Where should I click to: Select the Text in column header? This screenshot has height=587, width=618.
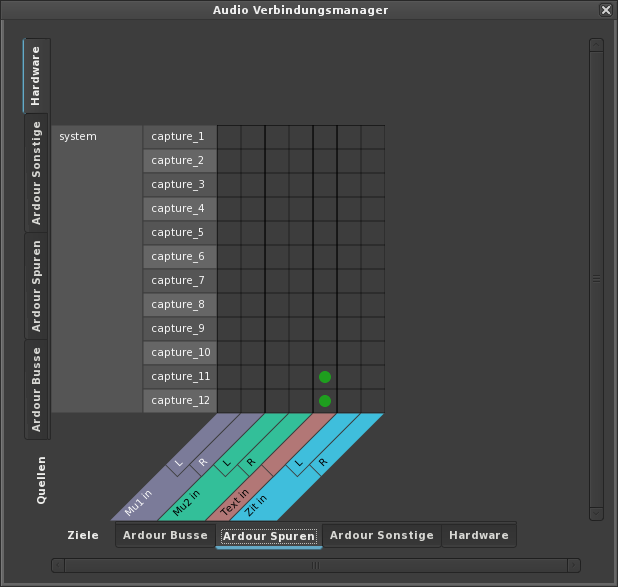tap(235, 501)
